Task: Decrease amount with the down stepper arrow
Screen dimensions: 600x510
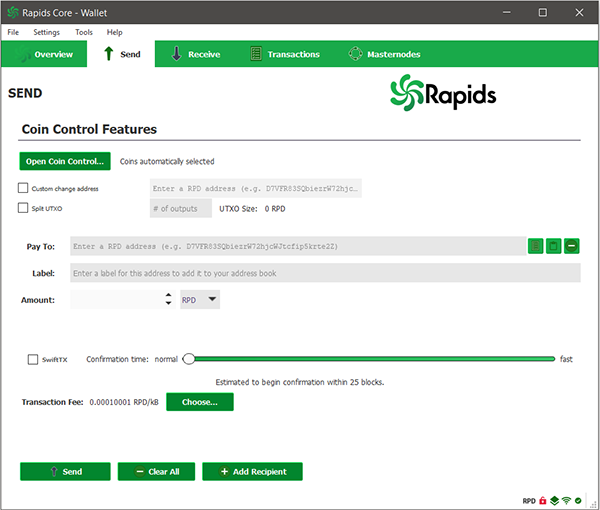Action: tap(168, 303)
